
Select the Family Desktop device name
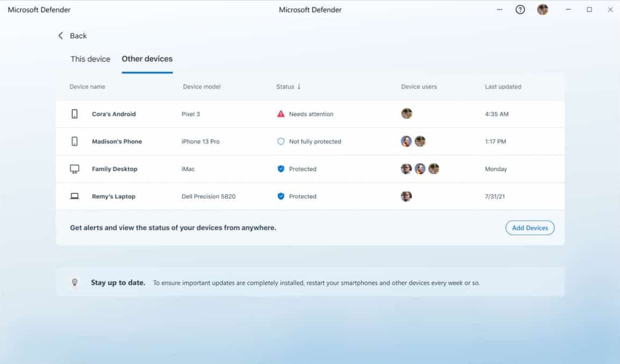coord(114,169)
